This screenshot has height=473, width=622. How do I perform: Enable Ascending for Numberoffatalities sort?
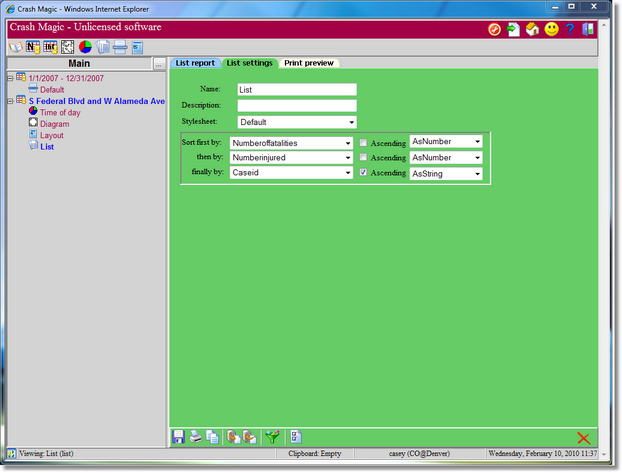pos(365,143)
